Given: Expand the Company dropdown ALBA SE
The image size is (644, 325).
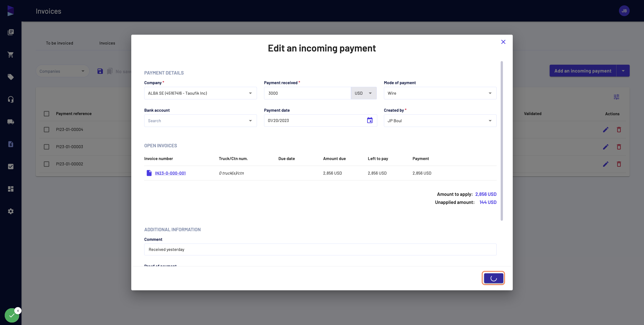Looking at the screenshot, I should pyautogui.click(x=201, y=93).
